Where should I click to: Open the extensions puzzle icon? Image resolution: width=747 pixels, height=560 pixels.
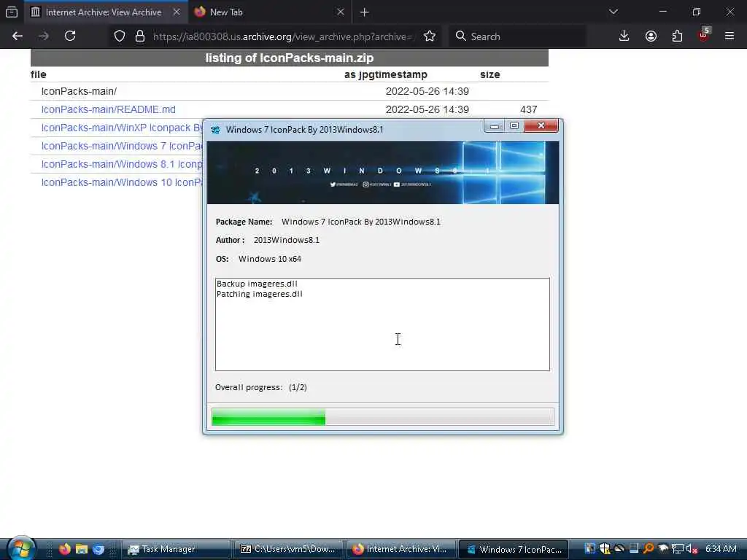pyautogui.click(x=677, y=36)
